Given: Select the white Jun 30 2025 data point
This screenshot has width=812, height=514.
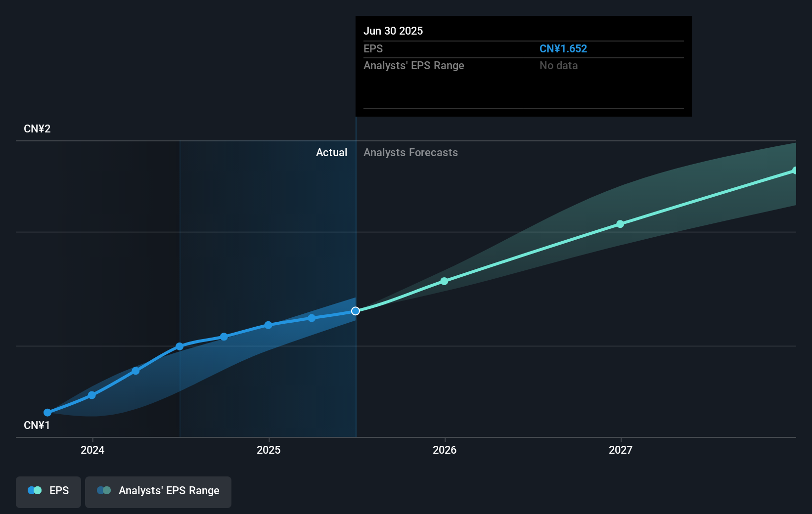Looking at the screenshot, I should coord(355,311).
